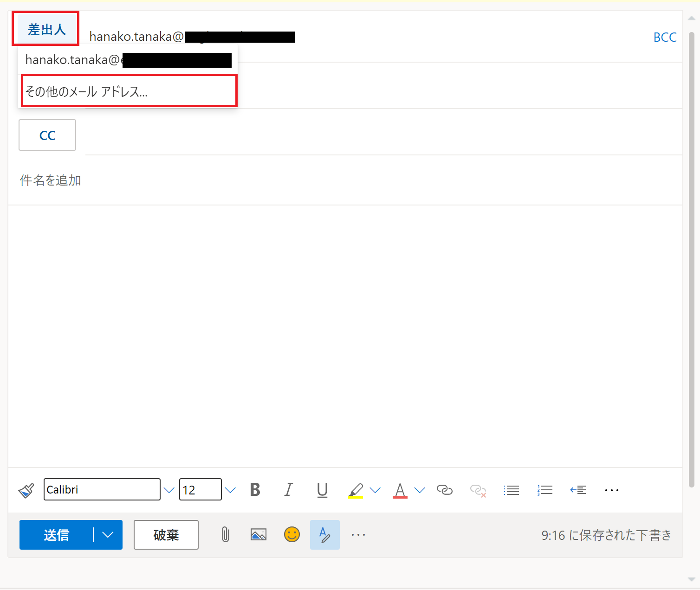Image resolution: width=700 pixels, height=590 pixels.
Task: Attach a file with paperclip icon
Action: pyautogui.click(x=225, y=535)
